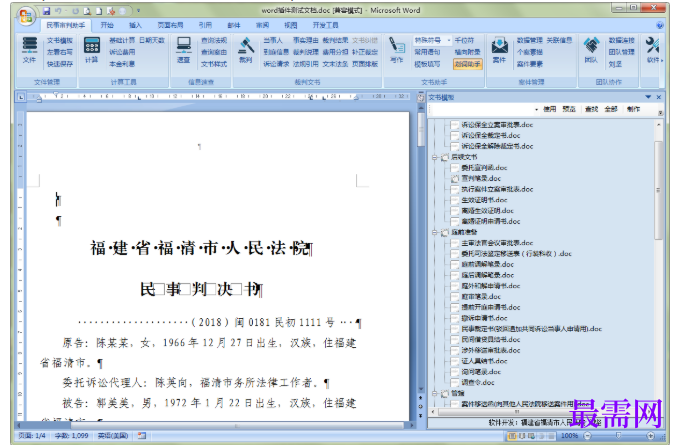
Task: Select 生效证明书.doc in the tree
Action: pyautogui.click(x=484, y=200)
